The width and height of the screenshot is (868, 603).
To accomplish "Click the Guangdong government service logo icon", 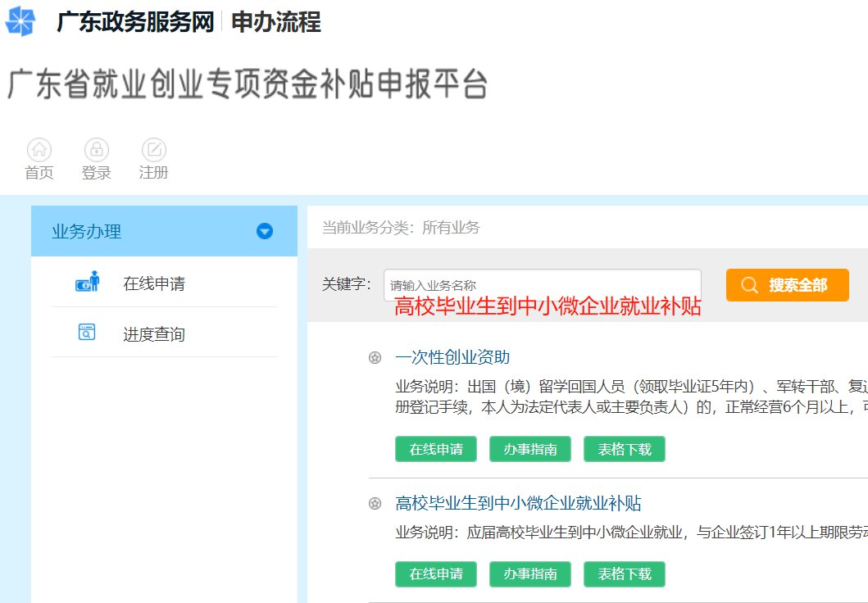I will [x=20, y=21].
